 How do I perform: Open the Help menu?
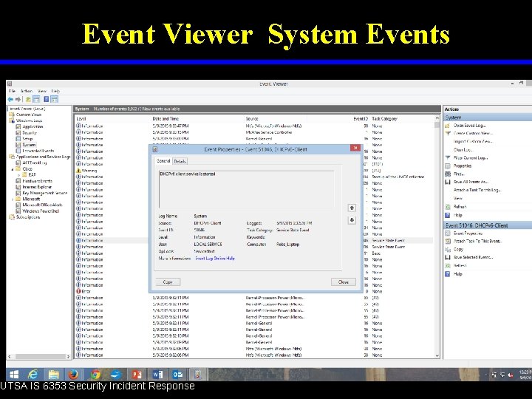tap(55, 91)
